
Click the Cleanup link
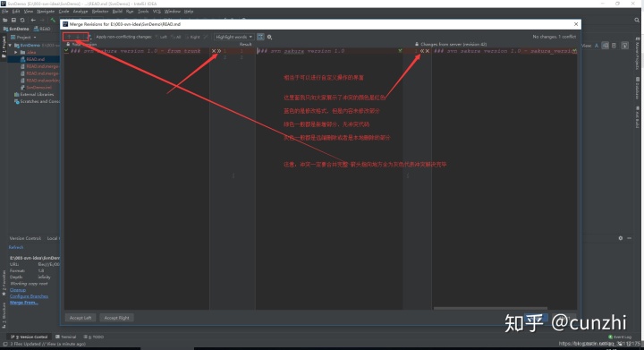(18, 290)
